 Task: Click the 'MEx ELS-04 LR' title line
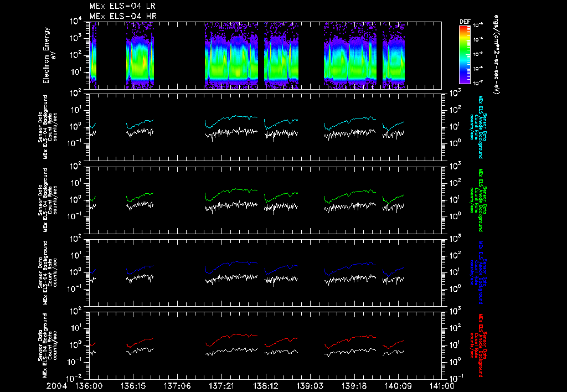coord(122,6)
